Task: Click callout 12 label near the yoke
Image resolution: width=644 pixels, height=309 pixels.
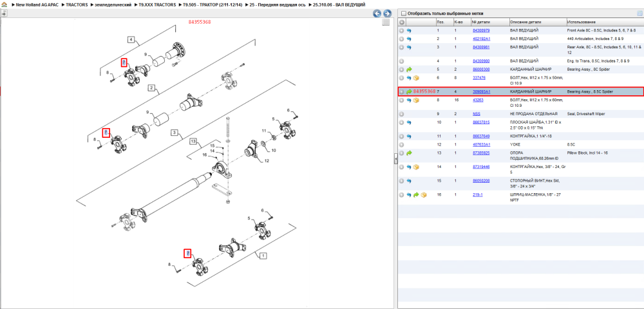Action: [x=267, y=160]
